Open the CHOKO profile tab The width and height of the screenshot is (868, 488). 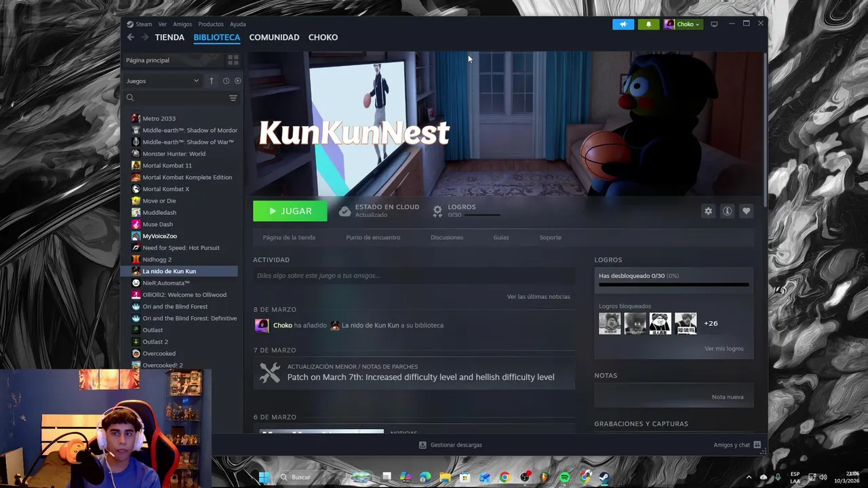323,37
